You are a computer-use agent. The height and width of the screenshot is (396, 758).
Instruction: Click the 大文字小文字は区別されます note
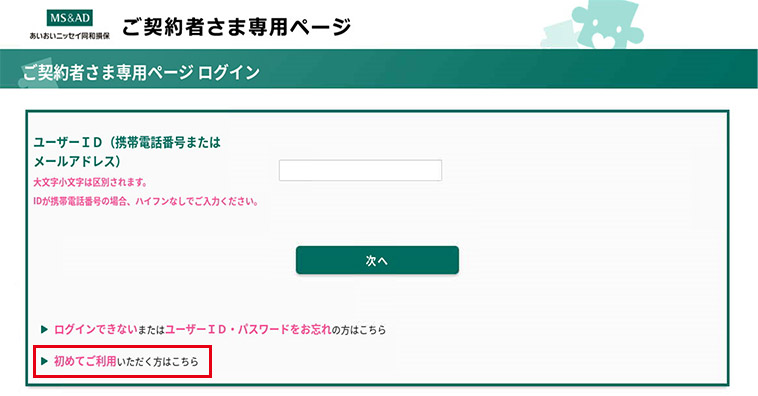90,183
